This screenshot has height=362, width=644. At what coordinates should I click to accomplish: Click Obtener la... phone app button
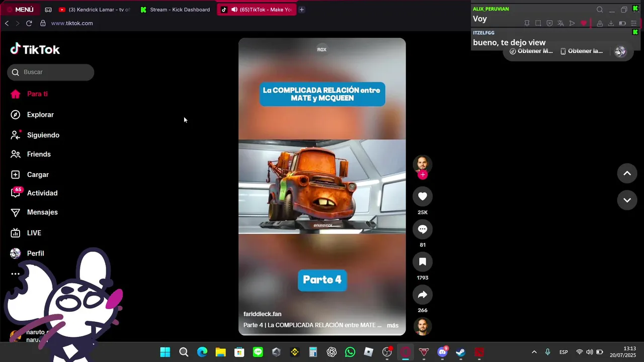pos(582,51)
